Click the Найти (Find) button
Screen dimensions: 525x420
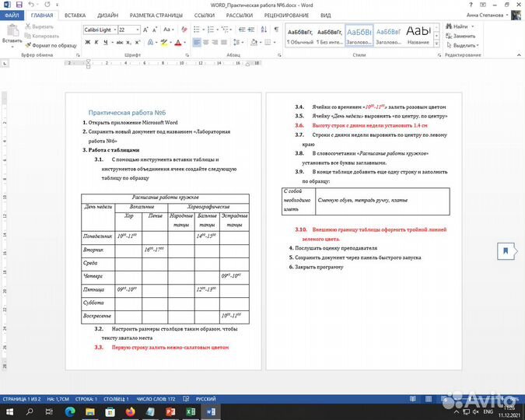coord(457,26)
